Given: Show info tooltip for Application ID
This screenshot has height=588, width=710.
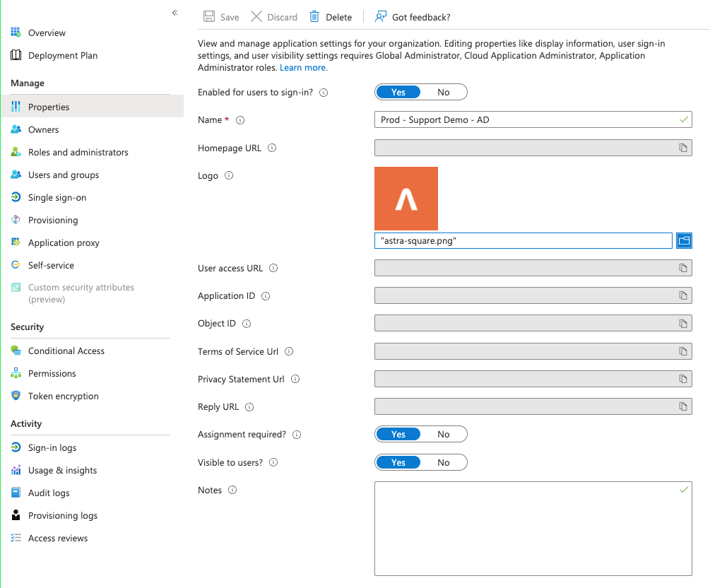Looking at the screenshot, I should 266,296.
